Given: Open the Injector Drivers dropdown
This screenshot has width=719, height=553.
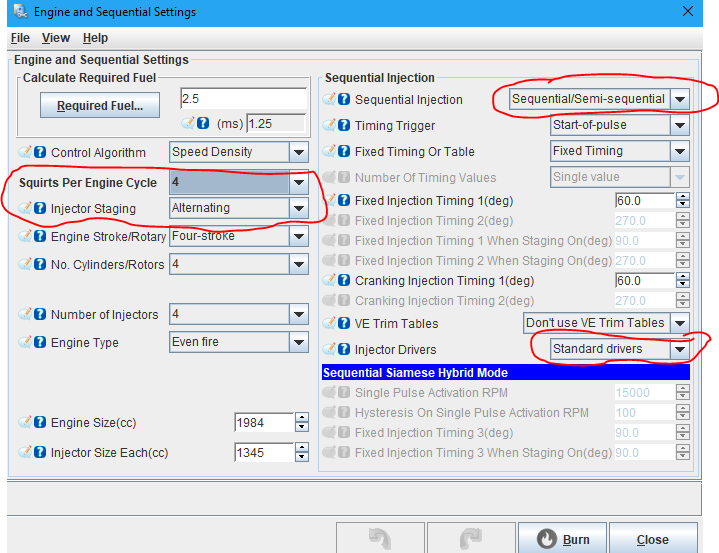Looking at the screenshot, I should point(680,350).
